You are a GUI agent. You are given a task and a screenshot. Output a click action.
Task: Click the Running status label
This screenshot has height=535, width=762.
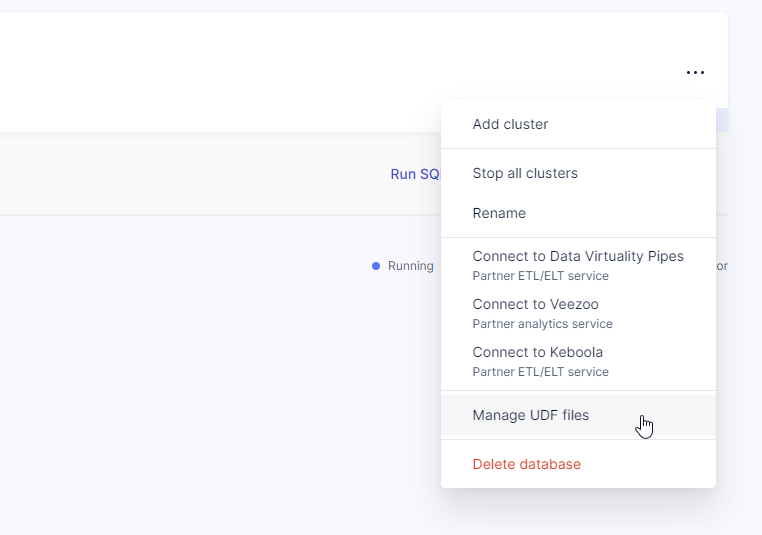[410, 266]
